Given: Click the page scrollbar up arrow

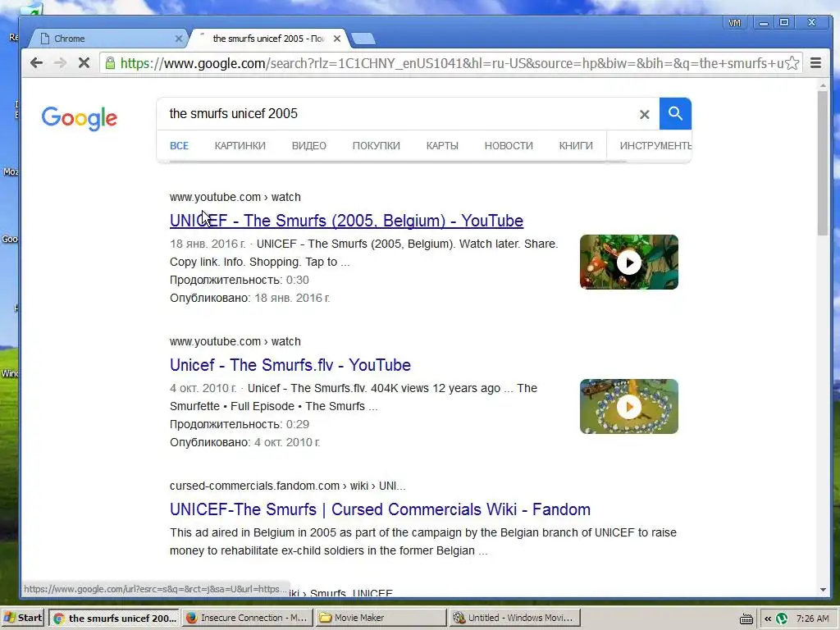Looking at the screenshot, I should 823,85.
